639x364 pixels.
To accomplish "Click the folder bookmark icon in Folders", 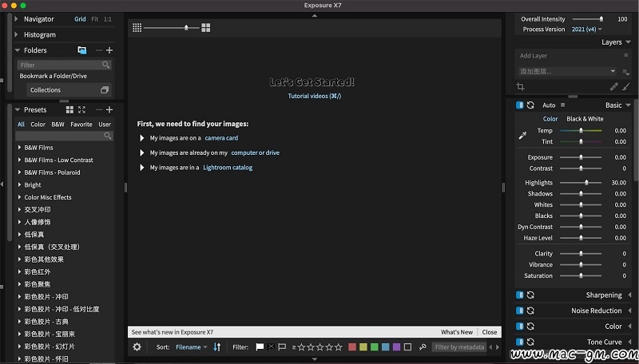I will 82,50.
